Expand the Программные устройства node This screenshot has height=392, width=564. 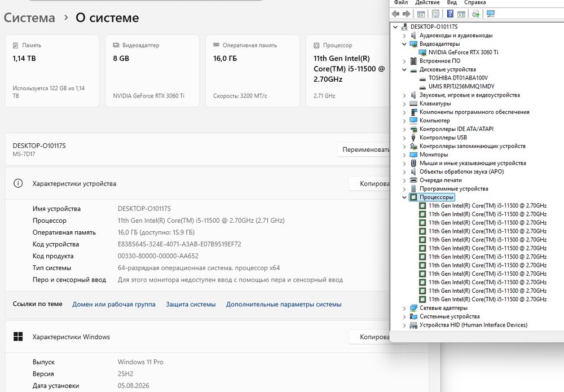point(404,189)
